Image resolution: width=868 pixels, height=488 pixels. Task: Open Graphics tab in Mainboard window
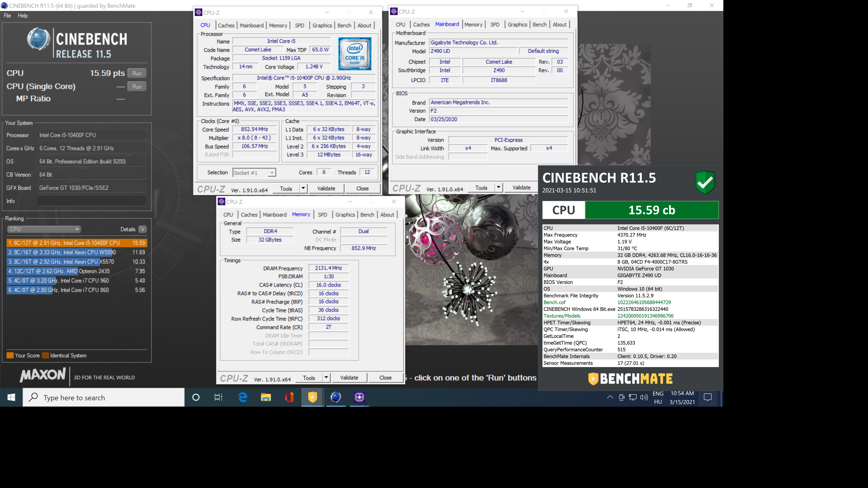pos(518,25)
